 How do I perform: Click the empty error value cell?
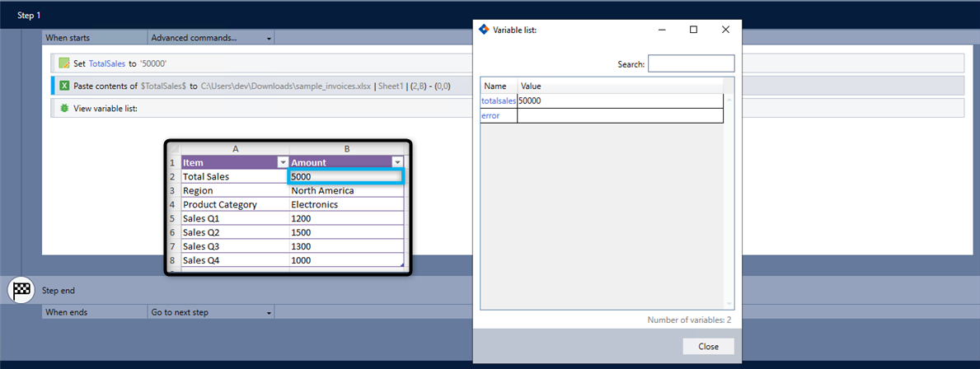point(620,115)
